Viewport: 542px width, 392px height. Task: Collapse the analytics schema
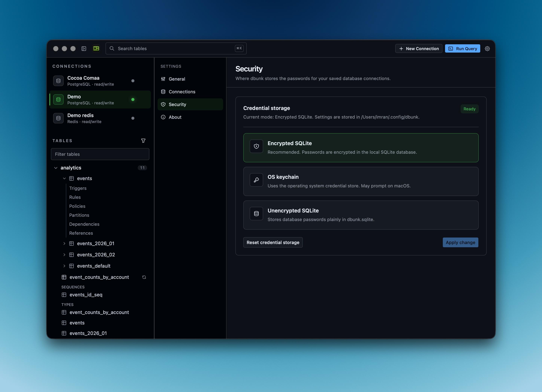(56, 168)
